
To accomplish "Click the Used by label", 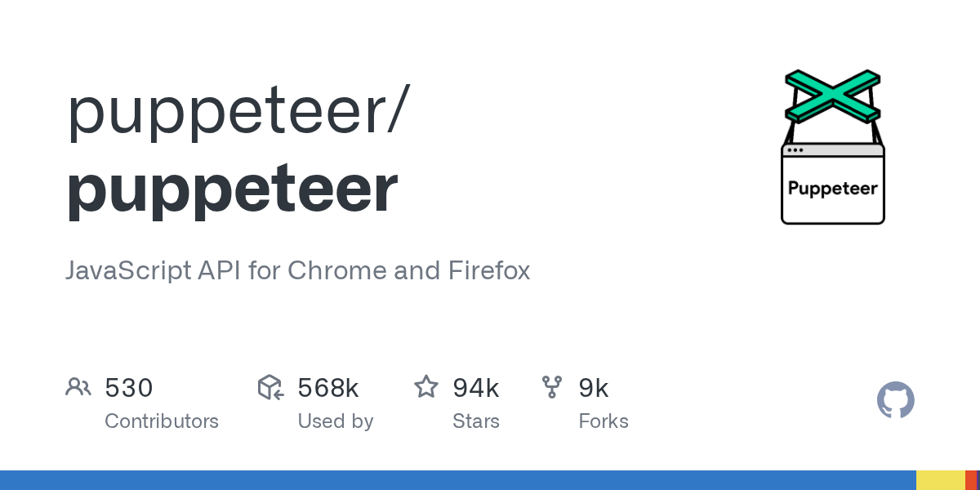I will 335,421.
